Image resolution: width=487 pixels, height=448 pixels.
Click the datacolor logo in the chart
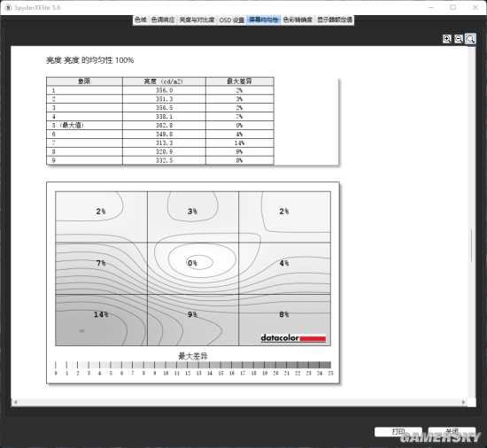point(293,338)
